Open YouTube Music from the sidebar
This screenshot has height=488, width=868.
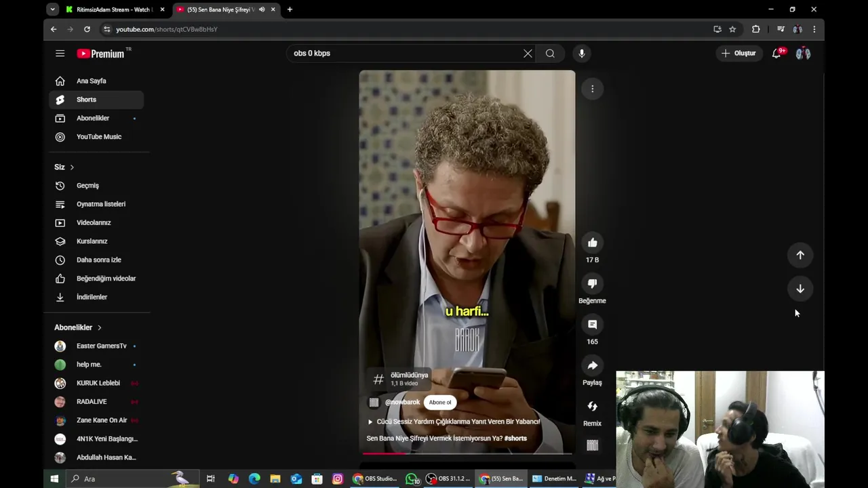point(96,137)
